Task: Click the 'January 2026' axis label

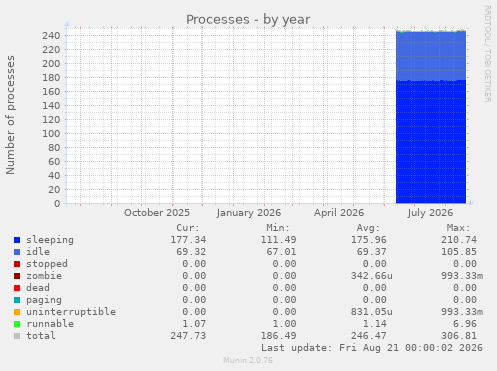Action: pos(249,213)
